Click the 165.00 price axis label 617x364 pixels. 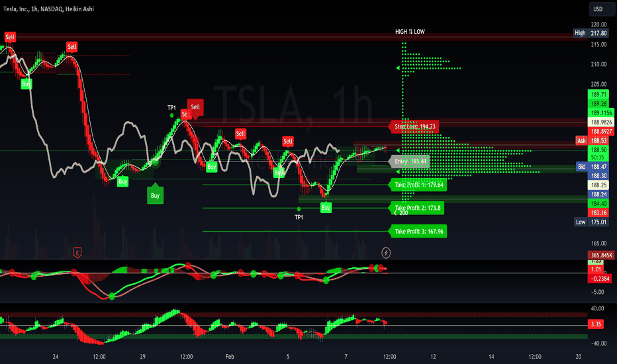click(598, 244)
